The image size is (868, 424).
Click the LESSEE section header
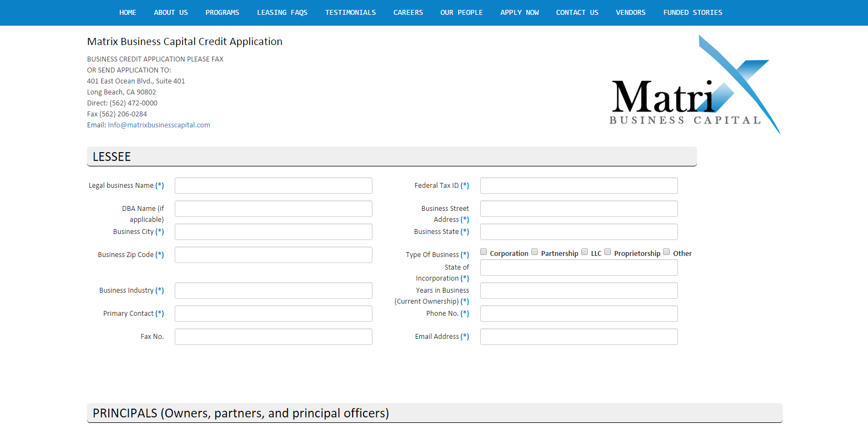click(x=392, y=157)
